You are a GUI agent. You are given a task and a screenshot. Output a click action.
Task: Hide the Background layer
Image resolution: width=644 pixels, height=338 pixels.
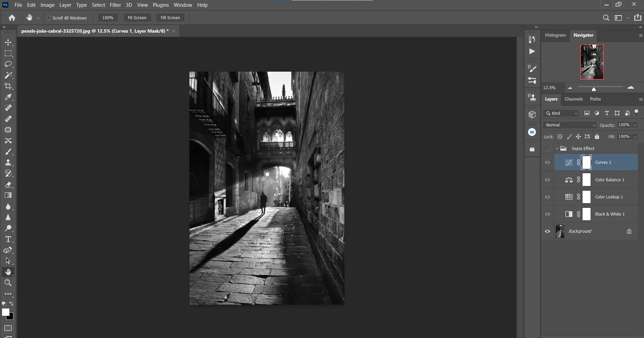[547, 231]
